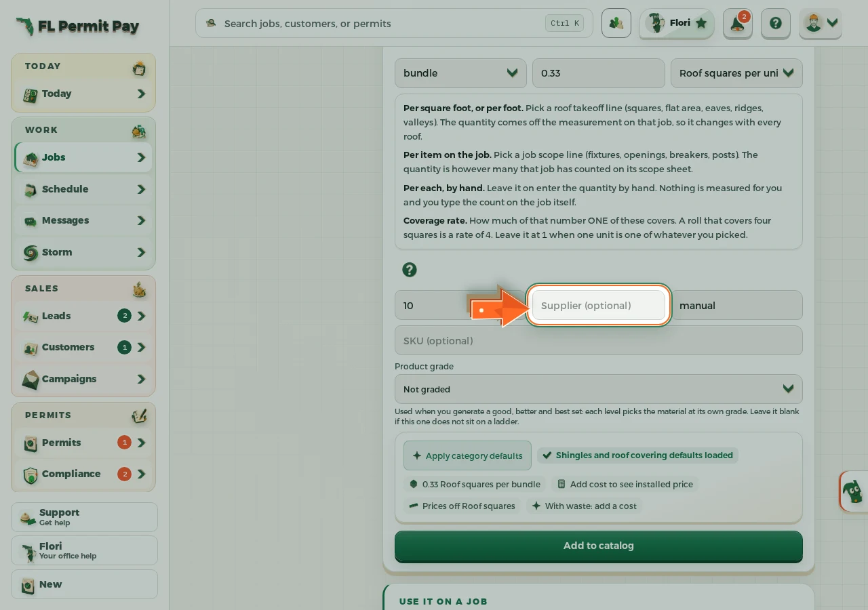
Task: Go to Messages in the sidebar
Action: (x=83, y=220)
